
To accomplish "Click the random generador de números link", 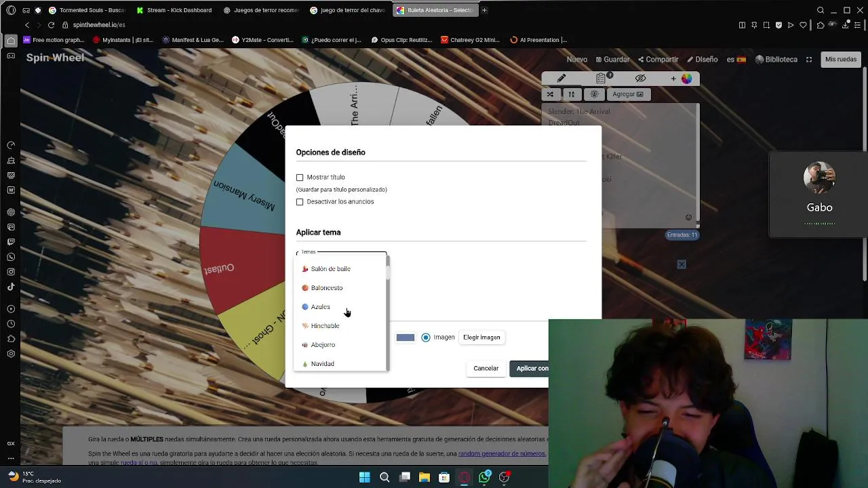I will [x=502, y=453].
